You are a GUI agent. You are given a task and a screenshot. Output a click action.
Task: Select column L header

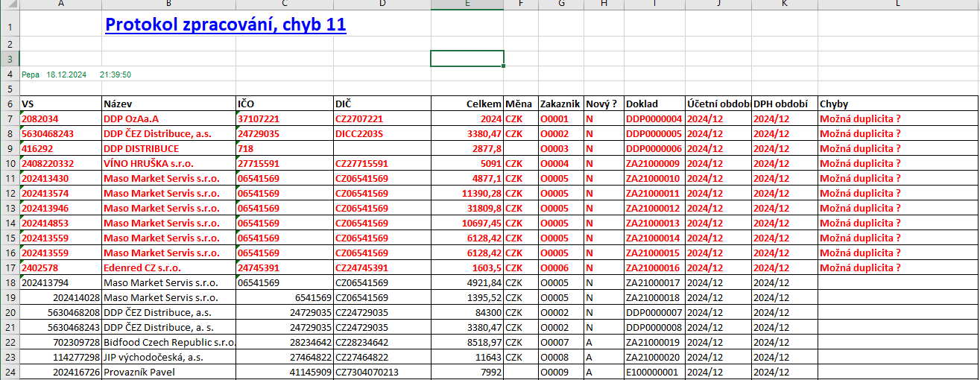coord(898,4)
